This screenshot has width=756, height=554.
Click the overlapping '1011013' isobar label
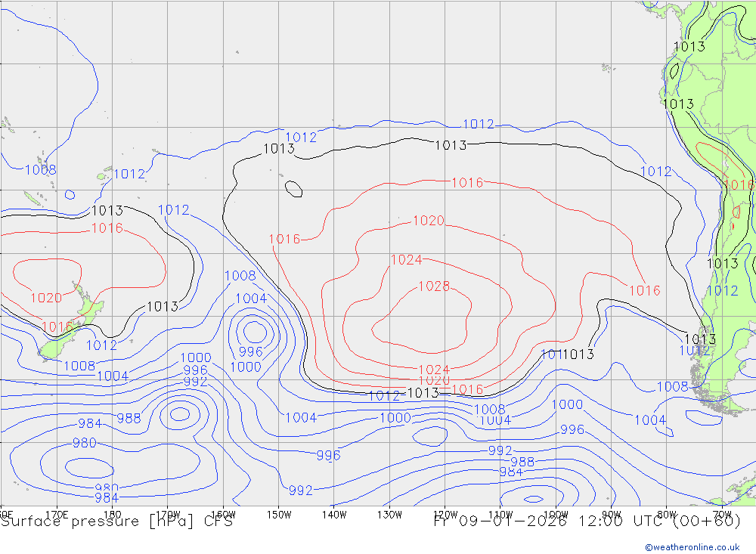coord(568,354)
